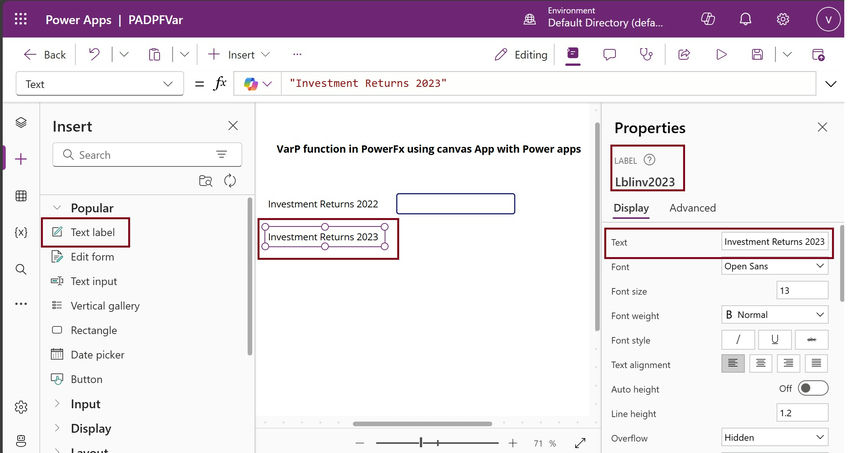The height and width of the screenshot is (453, 850).
Task: Select the Investment Returns 2022 label
Action: [323, 204]
